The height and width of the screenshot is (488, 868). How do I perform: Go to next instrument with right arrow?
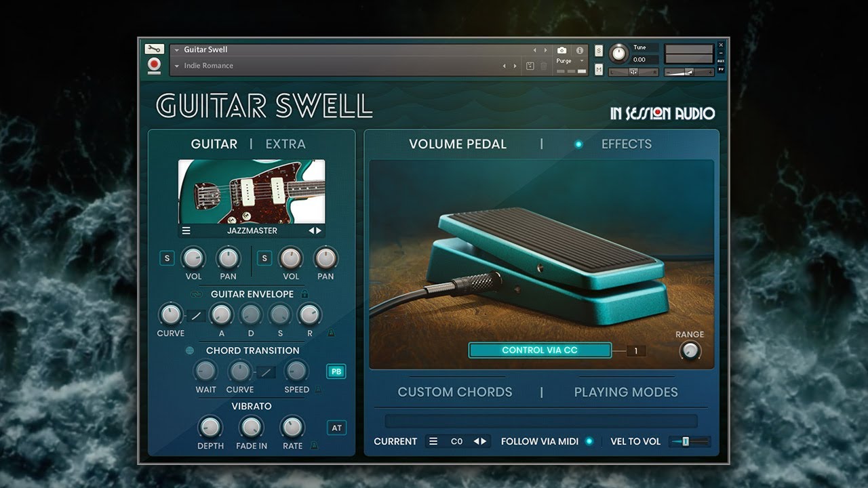pos(545,50)
